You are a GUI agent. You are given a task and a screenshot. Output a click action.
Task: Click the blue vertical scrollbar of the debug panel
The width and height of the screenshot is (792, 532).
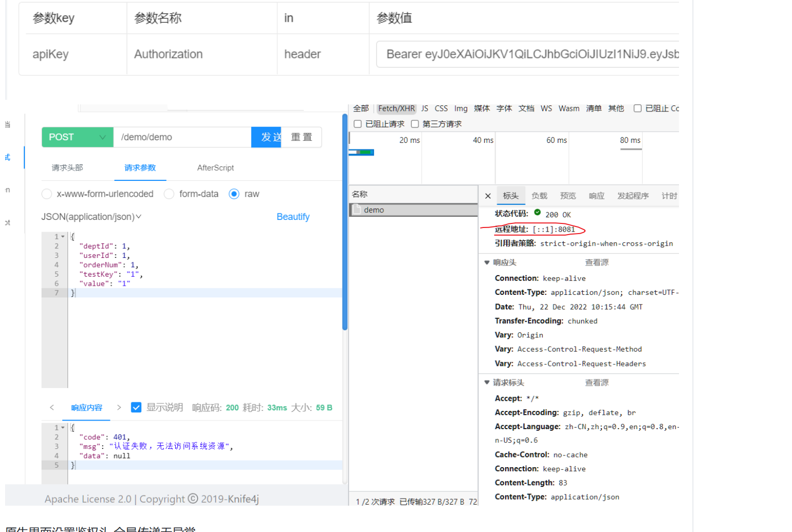[x=345, y=221]
